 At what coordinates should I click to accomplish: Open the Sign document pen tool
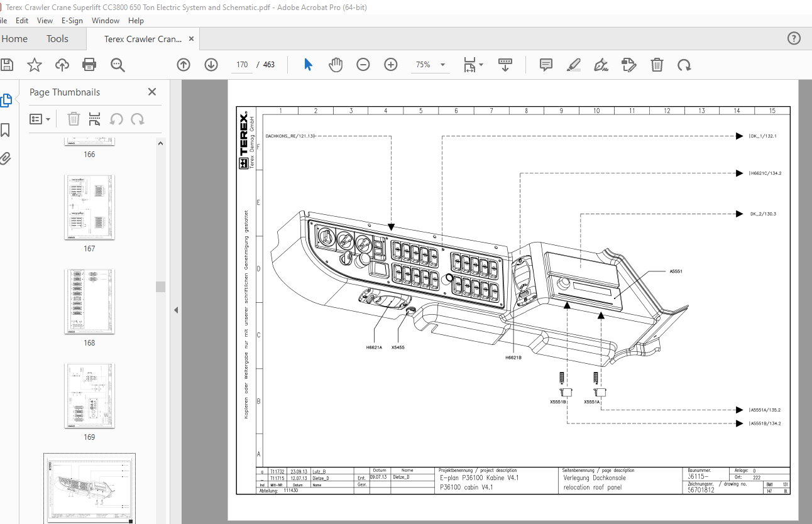pyautogui.click(x=601, y=65)
